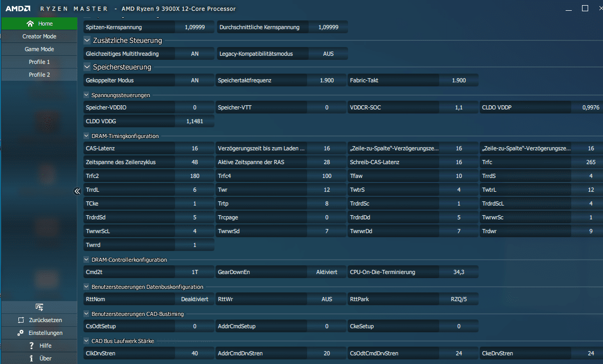
Task: Click RttNom Deaktiviert value
Action: [x=195, y=299]
